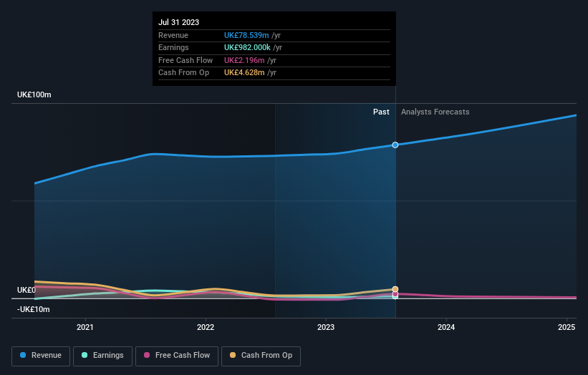Click the 2021 x-axis label
This screenshot has height=375, width=588.
coord(85,328)
